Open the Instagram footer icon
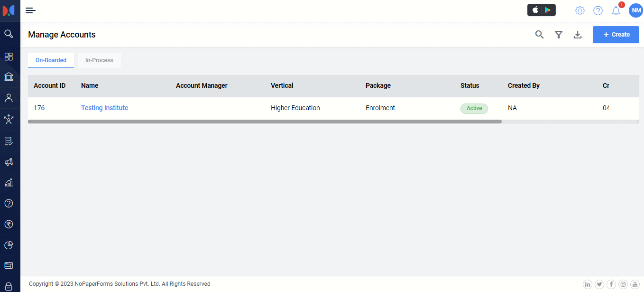This screenshot has width=644, height=292. point(623,284)
